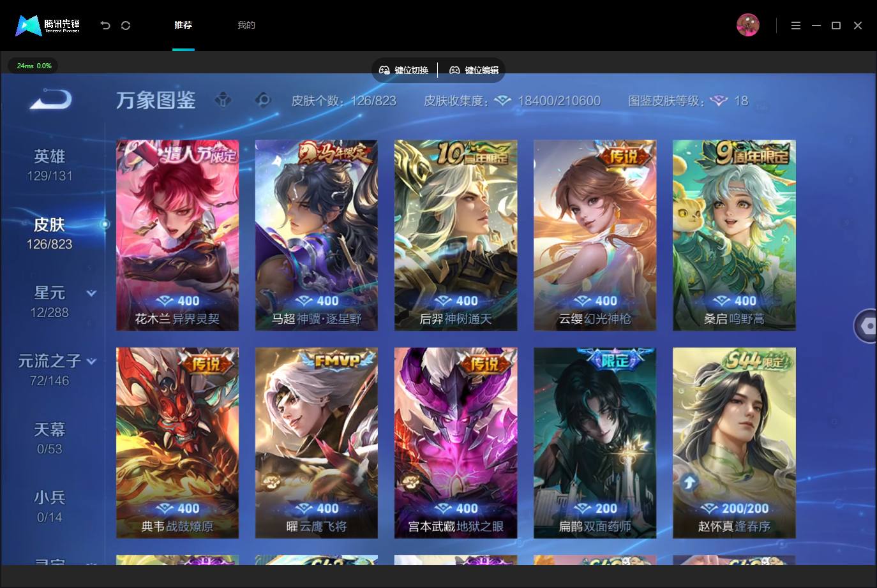Click the gamepad icon for 键位切换

pos(384,70)
